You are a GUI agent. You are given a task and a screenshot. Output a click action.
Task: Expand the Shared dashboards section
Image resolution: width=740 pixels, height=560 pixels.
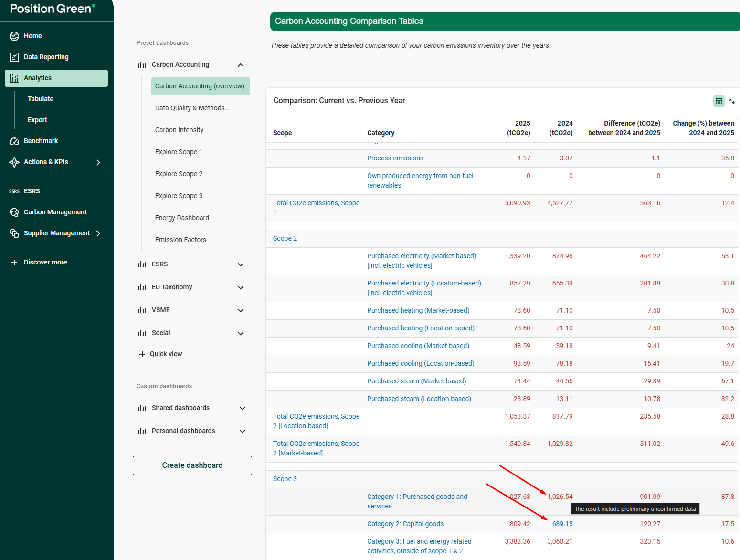point(243,408)
